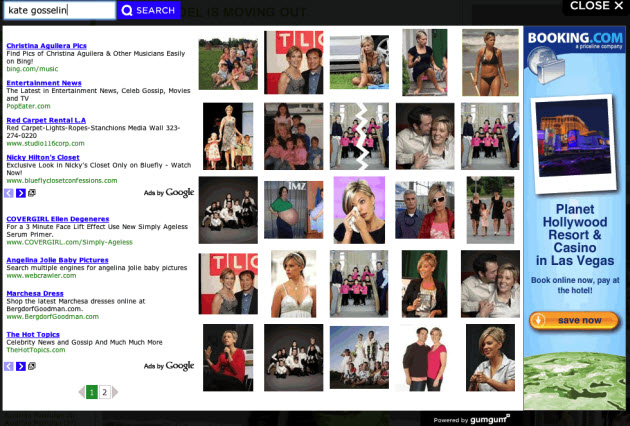The image size is (630, 426).
Task: Click previous-ads arrow in lower ad block
Action: point(9,366)
